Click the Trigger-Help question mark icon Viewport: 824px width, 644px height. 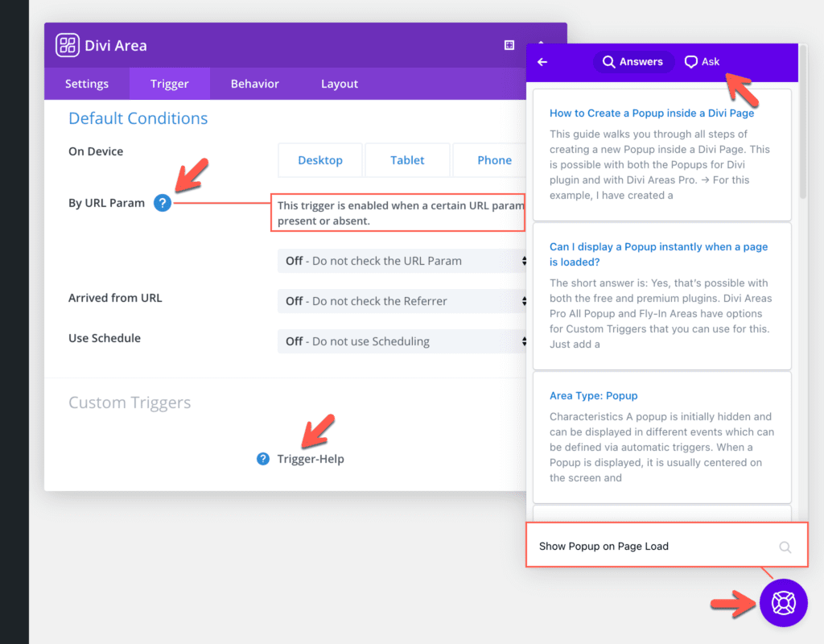click(263, 459)
